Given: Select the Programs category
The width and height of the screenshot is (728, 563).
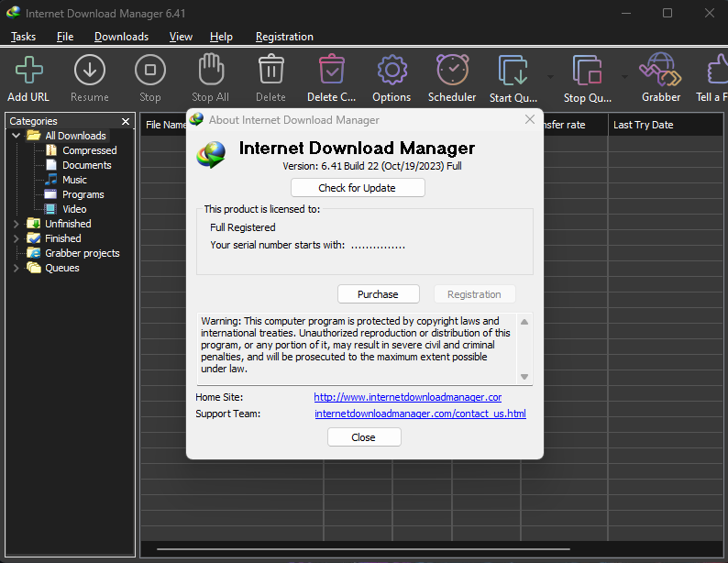Looking at the screenshot, I should click(x=83, y=194).
